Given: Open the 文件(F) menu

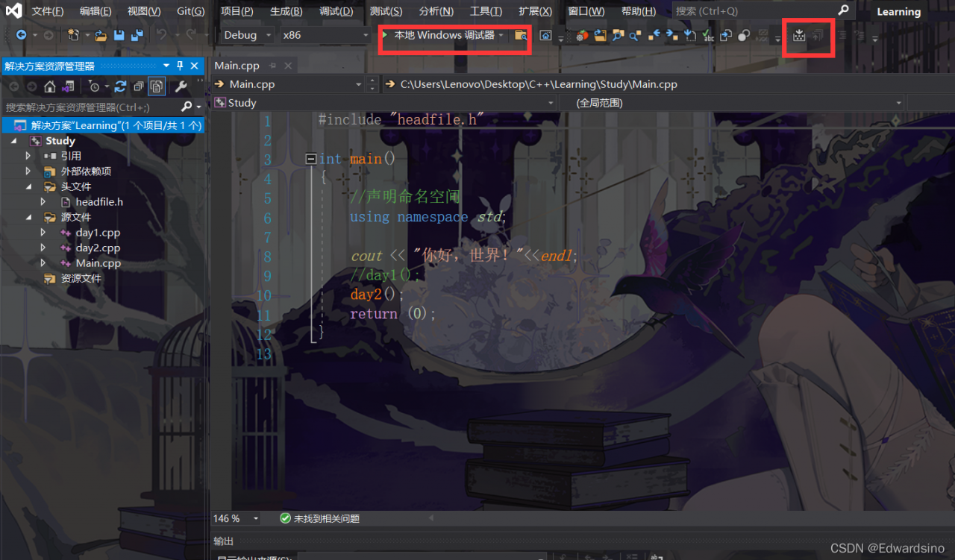Looking at the screenshot, I should 48,11.
